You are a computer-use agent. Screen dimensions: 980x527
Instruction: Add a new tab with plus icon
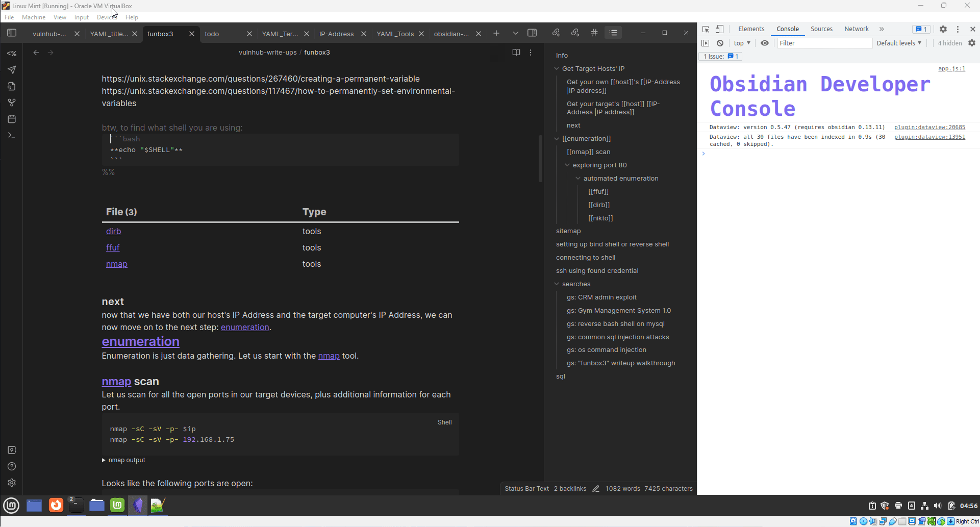496,34
